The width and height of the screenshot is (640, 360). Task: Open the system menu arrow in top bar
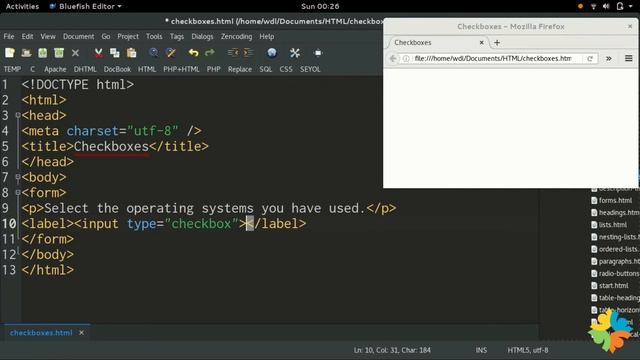tap(631, 6)
